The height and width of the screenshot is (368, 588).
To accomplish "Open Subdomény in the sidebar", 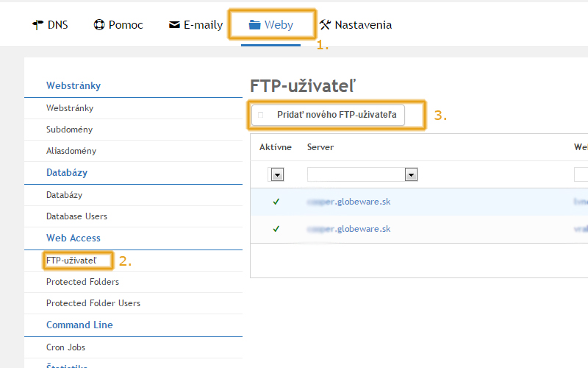I will [69, 130].
